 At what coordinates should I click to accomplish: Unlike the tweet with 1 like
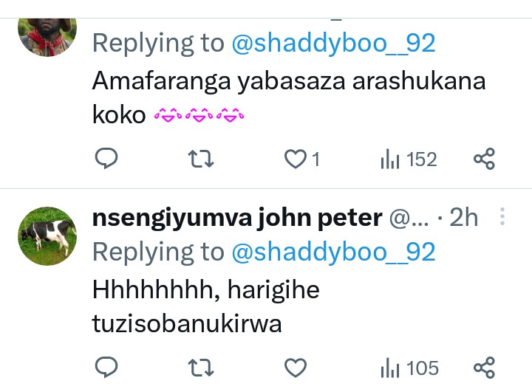tap(296, 158)
